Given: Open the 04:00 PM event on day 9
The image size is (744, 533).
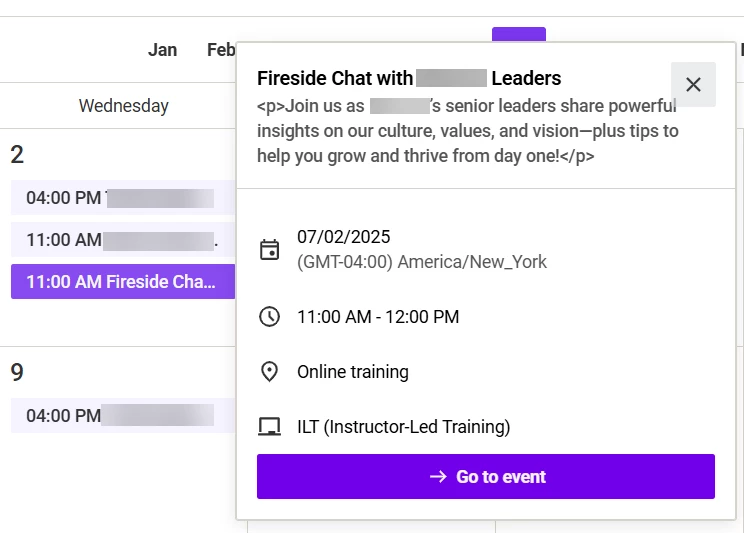Looking at the screenshot, I should point(122,416).
